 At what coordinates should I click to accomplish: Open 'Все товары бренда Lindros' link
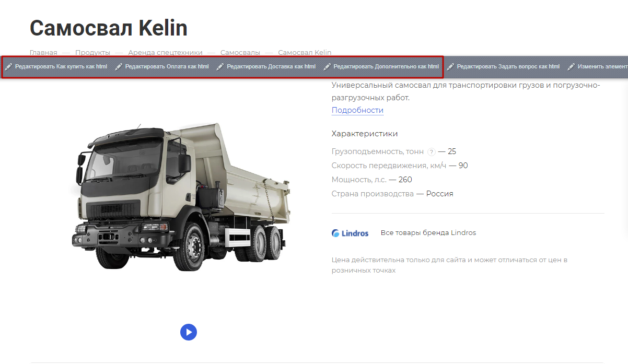click(x=428, y=233)
